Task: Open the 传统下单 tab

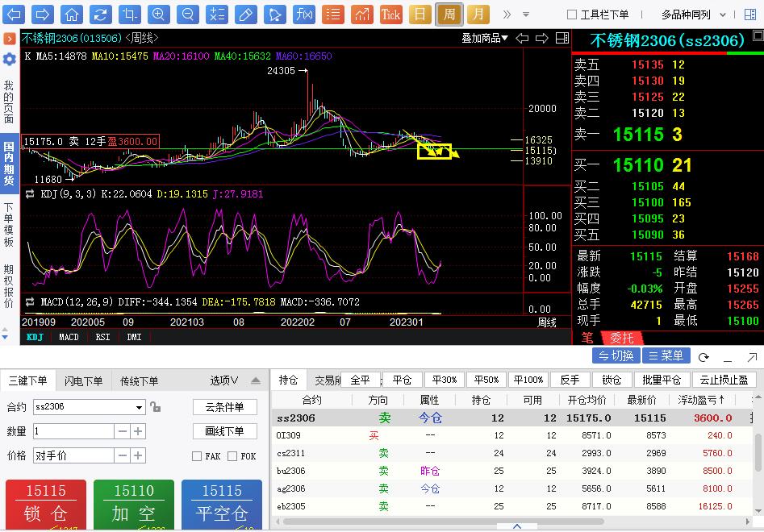Action: coord(140,381)
